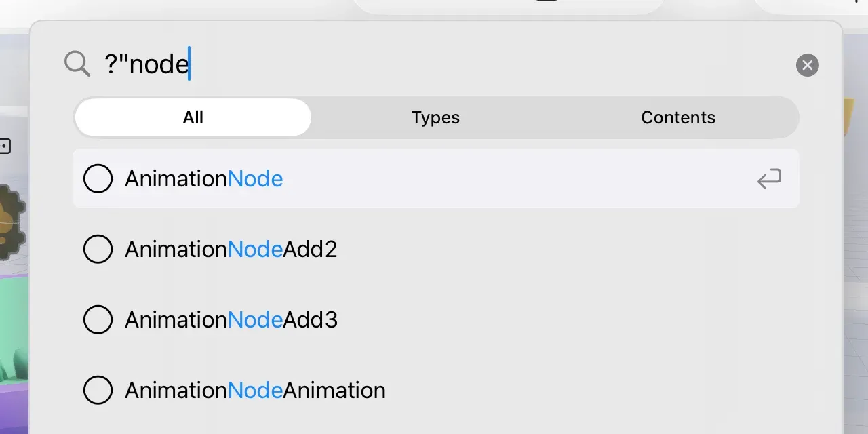Click the magnifying glass search icon
868x434 pixels.
[x=77, y=64]
